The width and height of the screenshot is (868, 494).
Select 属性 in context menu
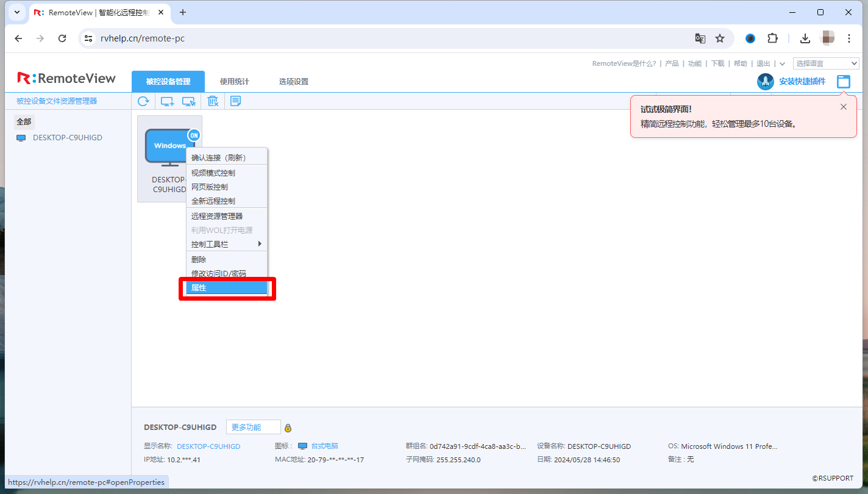pos(227,287)
